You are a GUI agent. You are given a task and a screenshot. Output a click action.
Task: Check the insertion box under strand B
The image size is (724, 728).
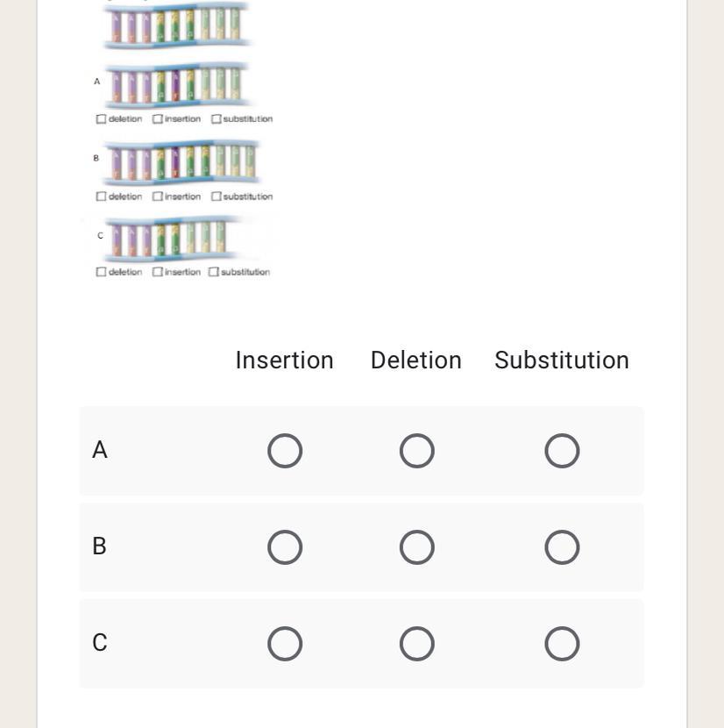(158, 196)
